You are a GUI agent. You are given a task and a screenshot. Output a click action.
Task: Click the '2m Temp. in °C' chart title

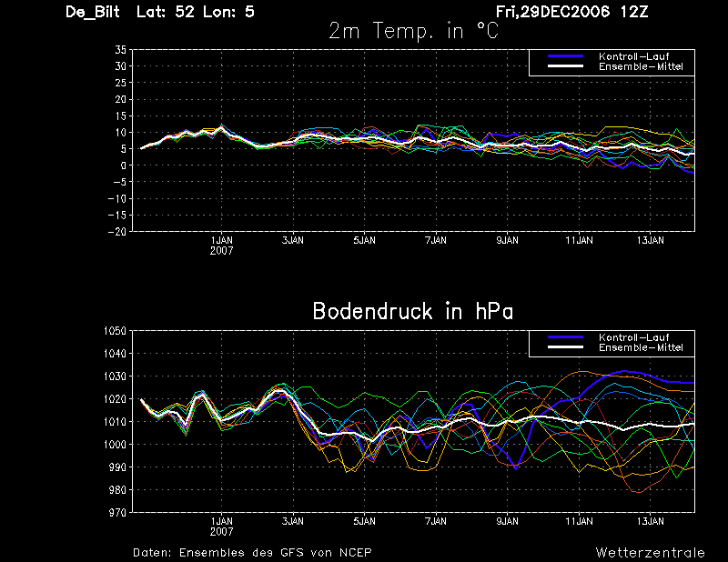coord(413,31)
